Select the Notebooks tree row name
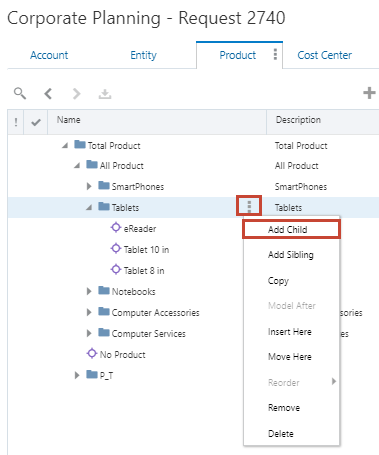Image resolution: width=379 pixels, height=455 pixels. coord(133,292)
